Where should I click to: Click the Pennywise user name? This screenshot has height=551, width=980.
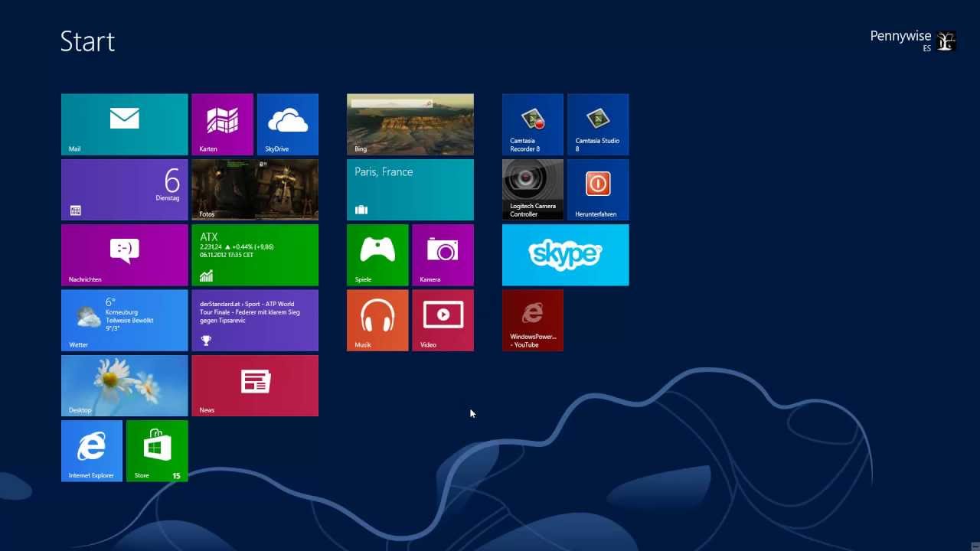click(x=900, y=36)
